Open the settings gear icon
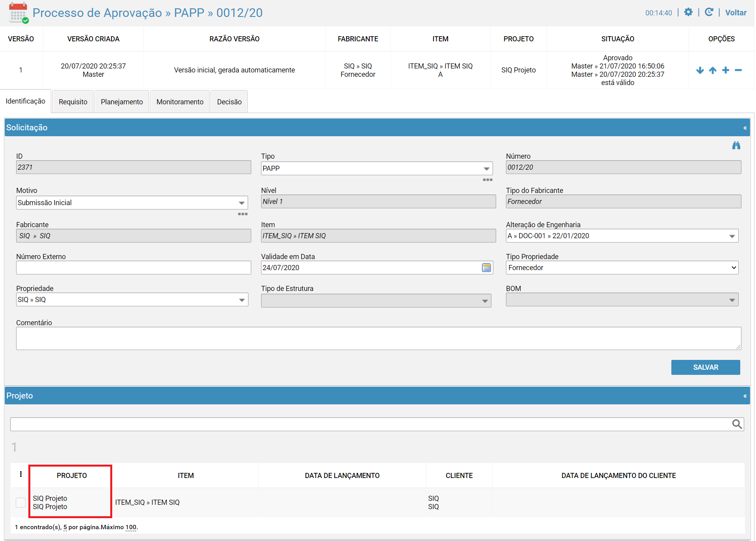Screen dimensions: 756x541 click(x=688, y=12)
